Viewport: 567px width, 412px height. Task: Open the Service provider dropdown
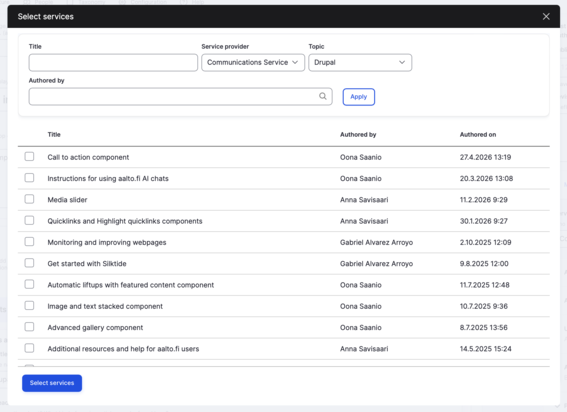click(x=253, y=63)
